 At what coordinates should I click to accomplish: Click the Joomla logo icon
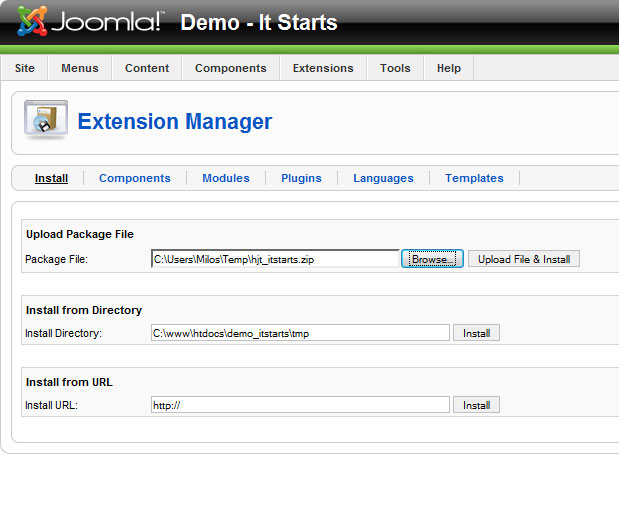pos(32,21)
